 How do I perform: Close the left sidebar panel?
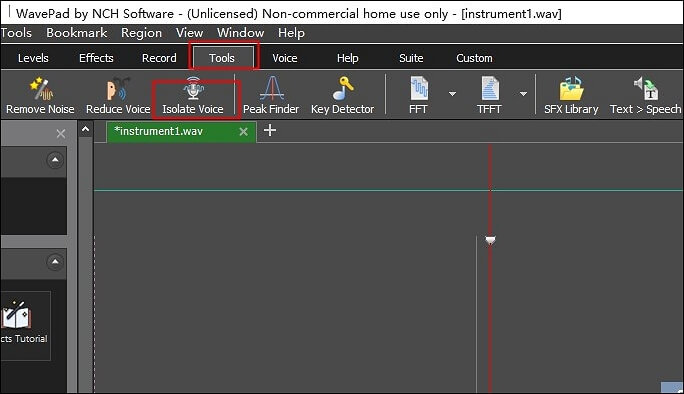[61, 134]
